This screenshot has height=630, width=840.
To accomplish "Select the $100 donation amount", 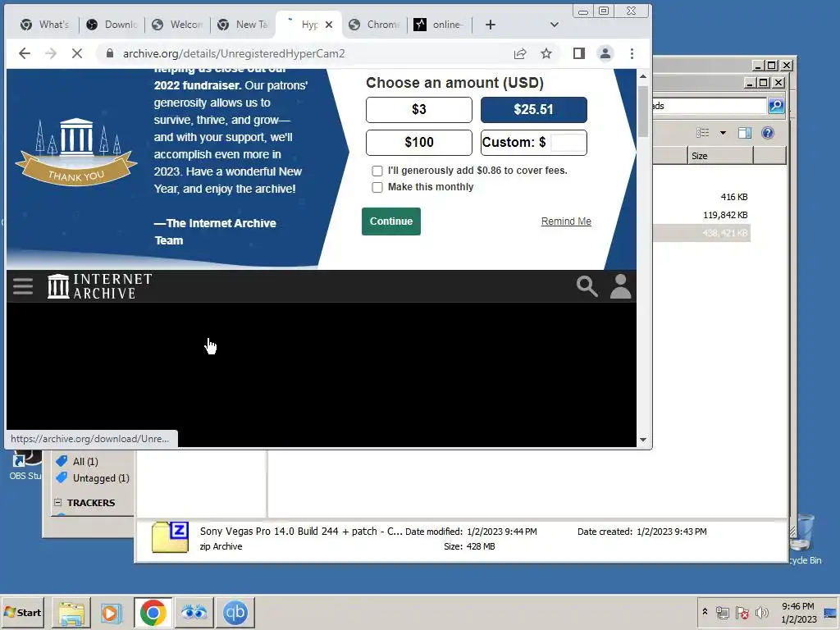I will (419, 143).
